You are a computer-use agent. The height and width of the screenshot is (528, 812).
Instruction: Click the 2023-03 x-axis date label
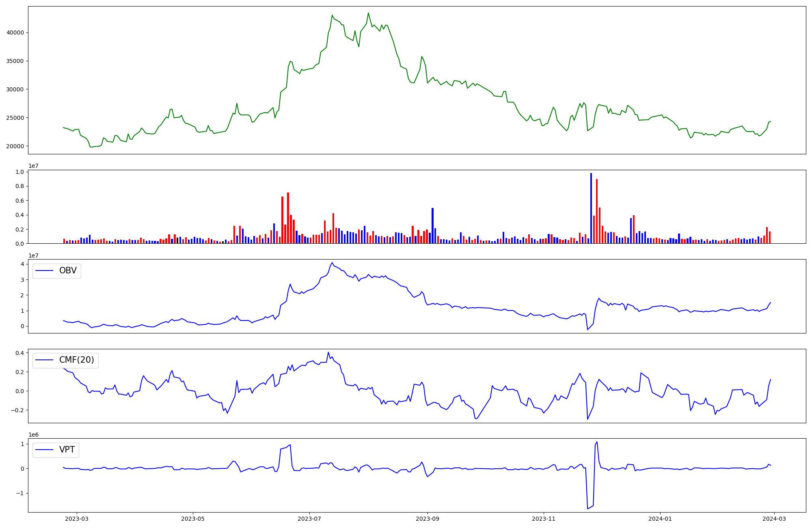point(76,519)
